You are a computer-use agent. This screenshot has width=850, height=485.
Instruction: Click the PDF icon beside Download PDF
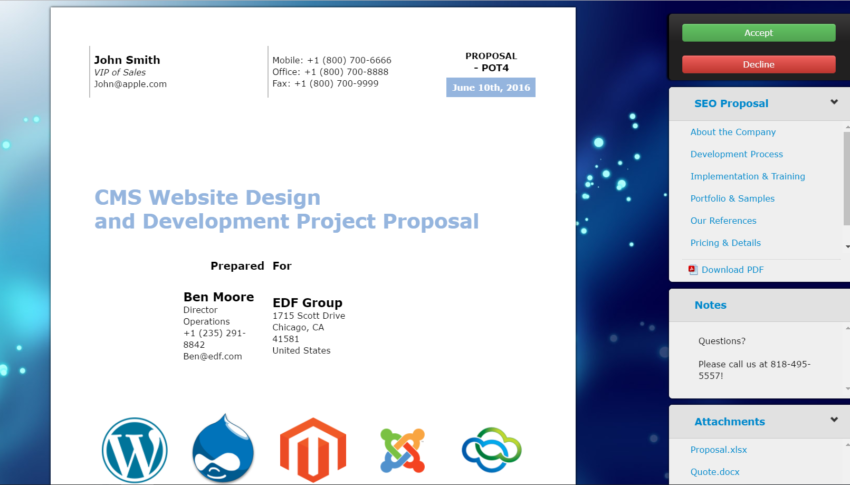(x=692, y=269)
